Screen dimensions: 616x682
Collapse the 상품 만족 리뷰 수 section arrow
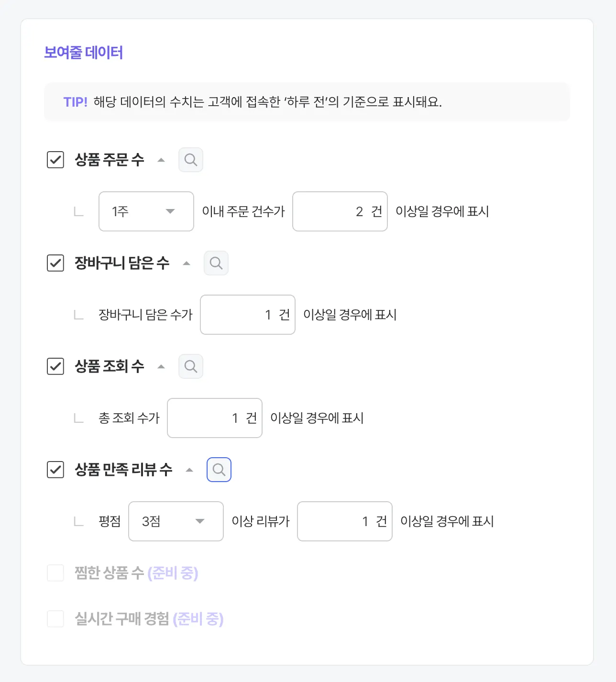click(x=189, y=470)
